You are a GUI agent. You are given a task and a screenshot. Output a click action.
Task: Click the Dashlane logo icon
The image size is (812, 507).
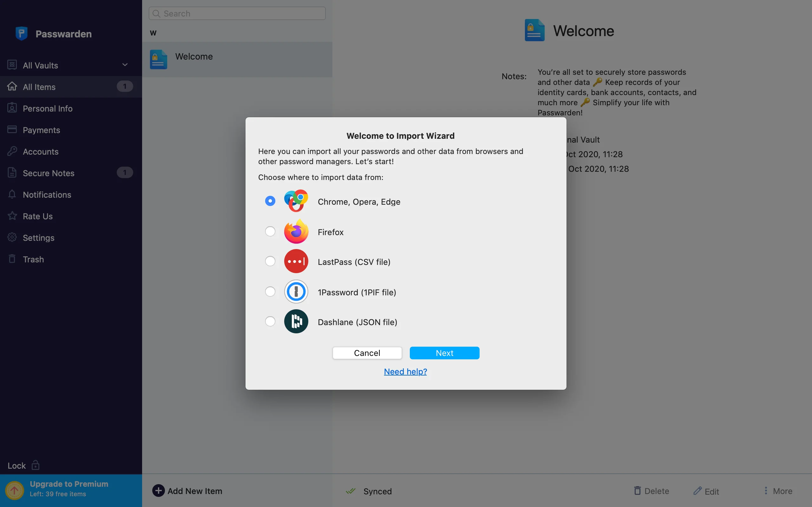click(x=296, y=321)
